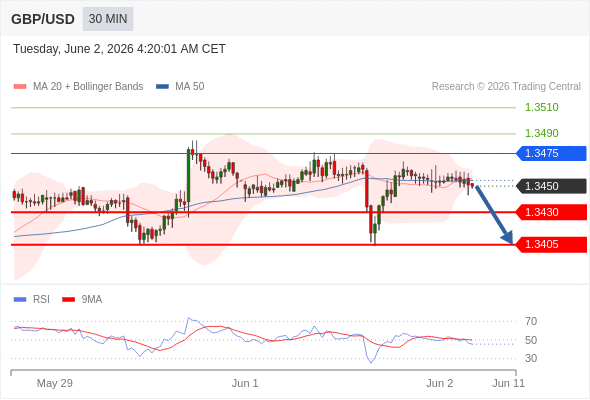Click the pink MA 20 + Bollinger Bands swatch
Image resolution: width=590 pixels, height=400 pixels.
(20, 87)
